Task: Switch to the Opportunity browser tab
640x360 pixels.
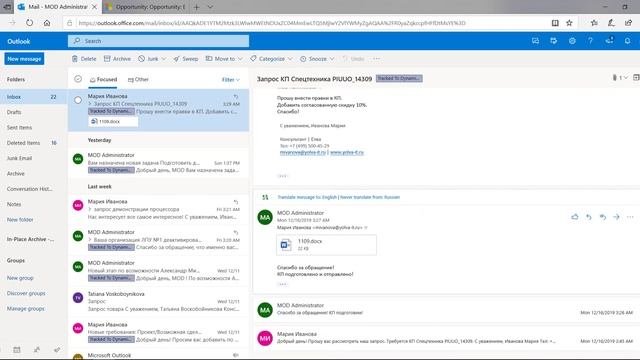Action: click(x=145, y=7)
